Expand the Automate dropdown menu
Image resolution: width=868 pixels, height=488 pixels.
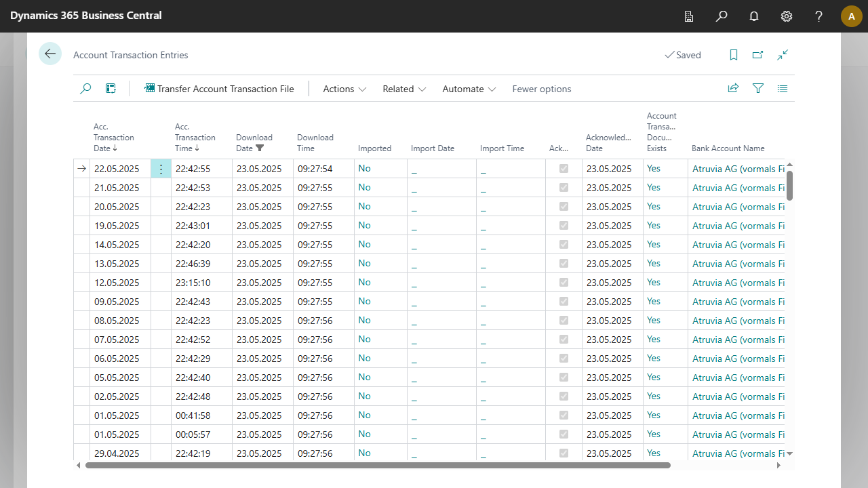pyautogui.click(x=469, y=89)
